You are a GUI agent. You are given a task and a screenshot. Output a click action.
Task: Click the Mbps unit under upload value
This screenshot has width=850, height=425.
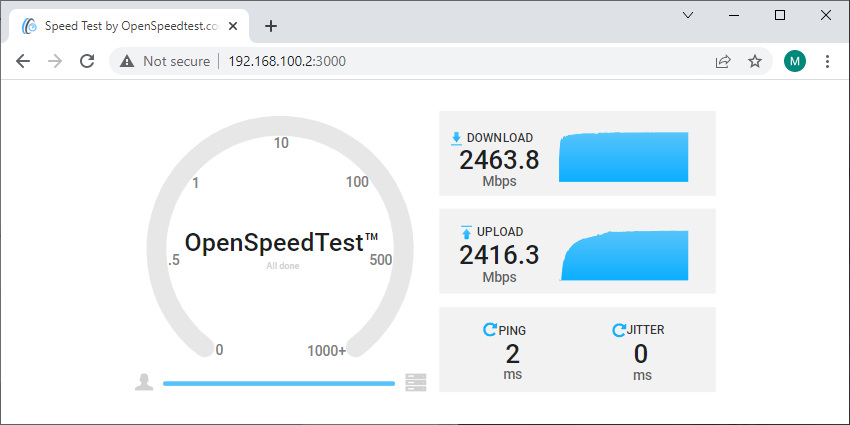[499, 278]
